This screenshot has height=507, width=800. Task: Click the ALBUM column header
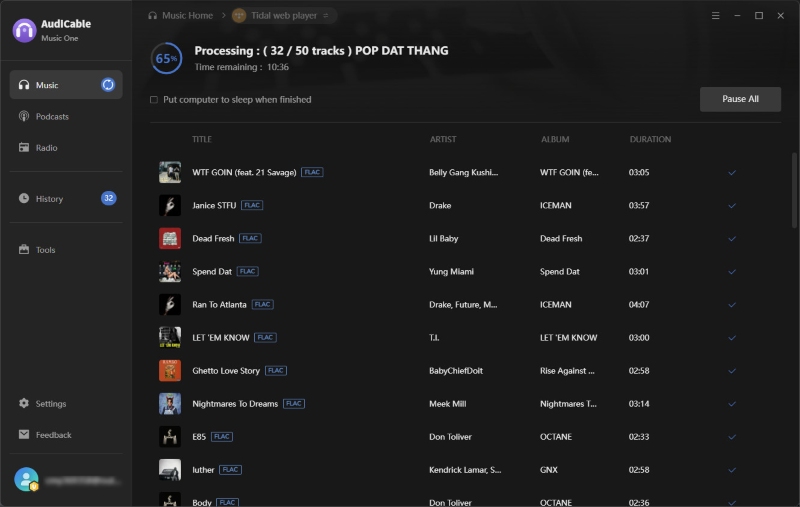[x=555, y=139]
